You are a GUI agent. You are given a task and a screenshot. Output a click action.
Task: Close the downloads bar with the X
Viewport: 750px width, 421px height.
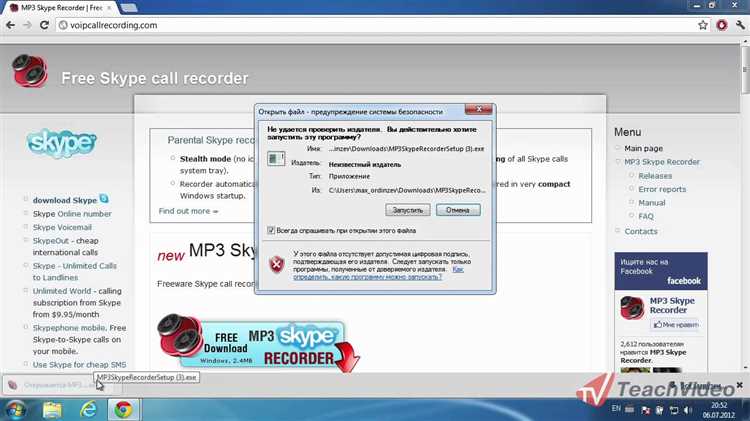739,385
